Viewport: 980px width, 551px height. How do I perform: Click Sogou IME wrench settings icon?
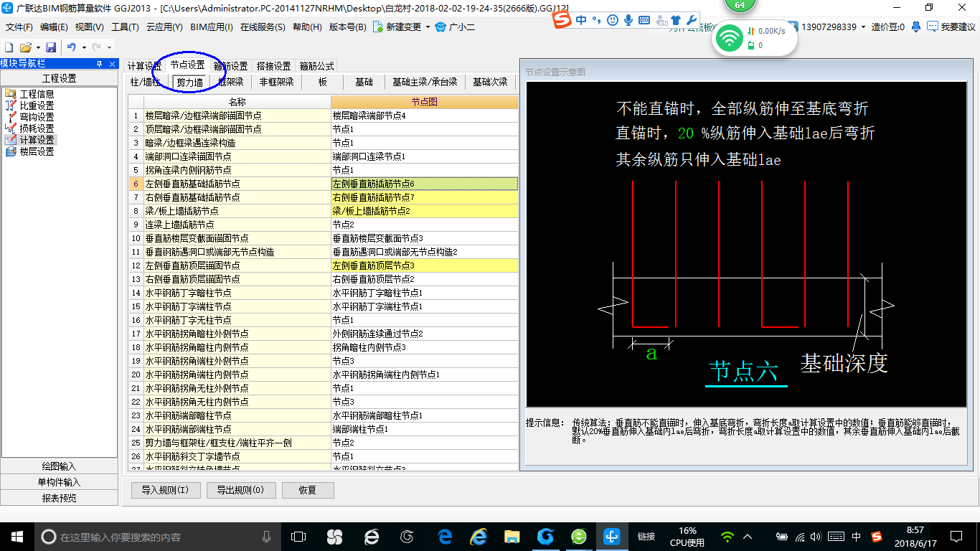(692, 20)
